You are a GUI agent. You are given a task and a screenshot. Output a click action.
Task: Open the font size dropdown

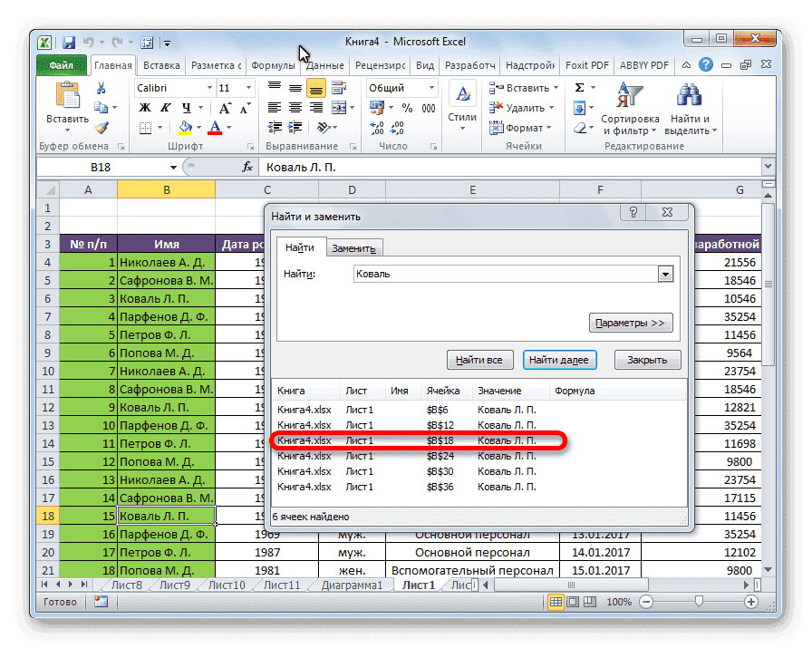pos(247,87)
